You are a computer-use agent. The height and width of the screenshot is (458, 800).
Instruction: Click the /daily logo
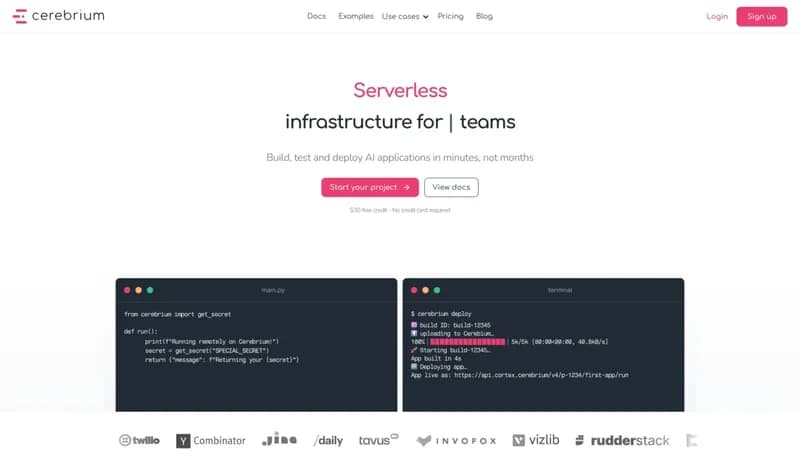click(328, 441)
